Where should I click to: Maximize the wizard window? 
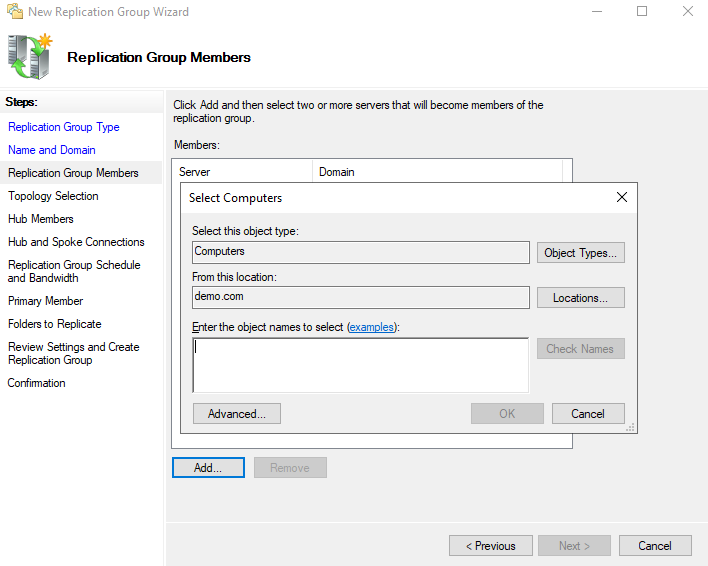pos(642,11)
